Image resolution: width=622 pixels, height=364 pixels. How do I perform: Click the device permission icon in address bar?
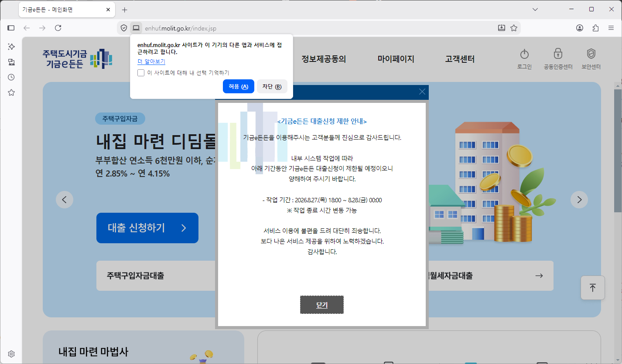coord(136,28)
